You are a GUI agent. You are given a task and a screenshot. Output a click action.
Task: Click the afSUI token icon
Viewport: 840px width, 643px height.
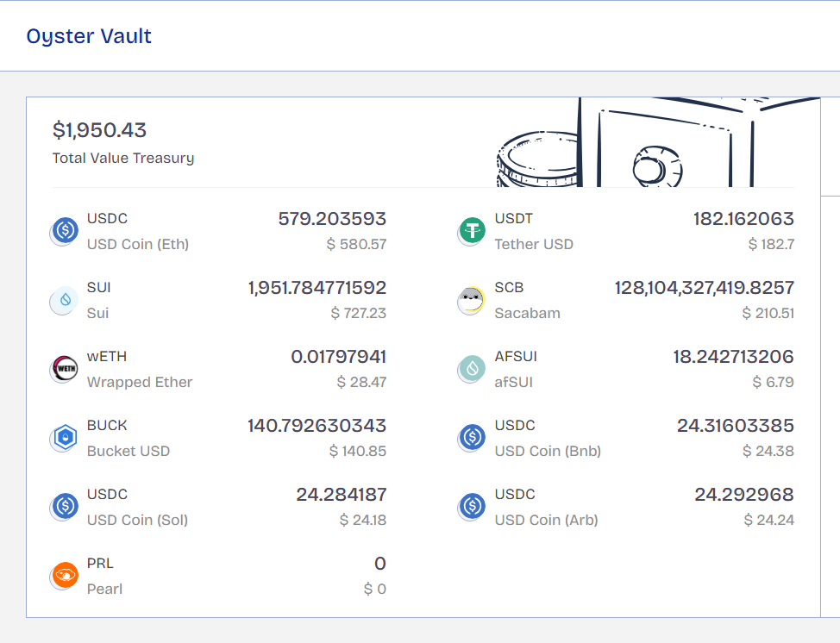[x=472, y=369]
